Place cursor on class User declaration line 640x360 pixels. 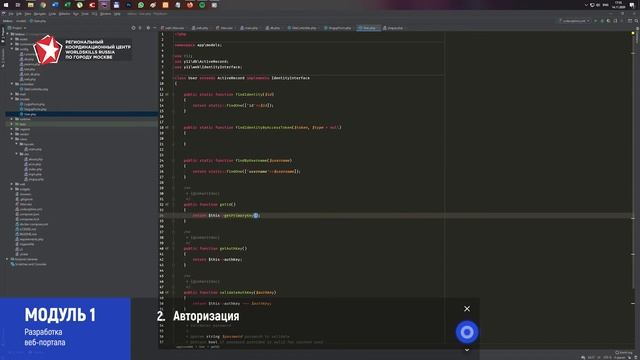[242, 78]
